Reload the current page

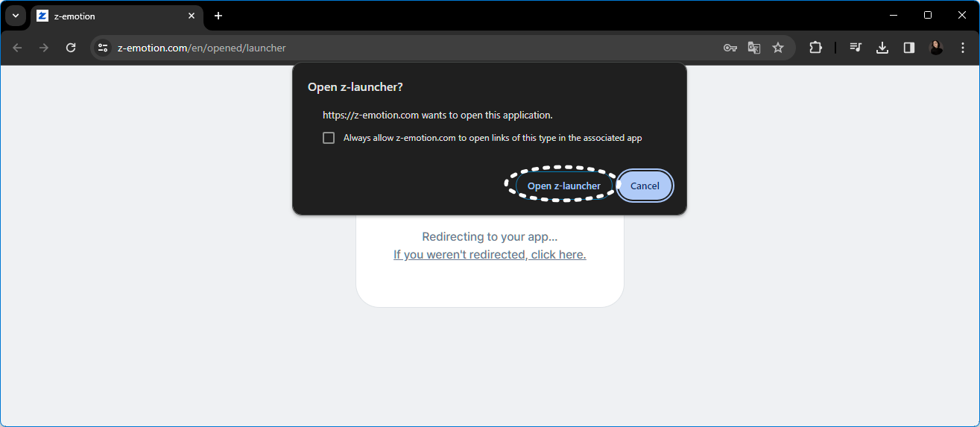(x=71, y=48)
